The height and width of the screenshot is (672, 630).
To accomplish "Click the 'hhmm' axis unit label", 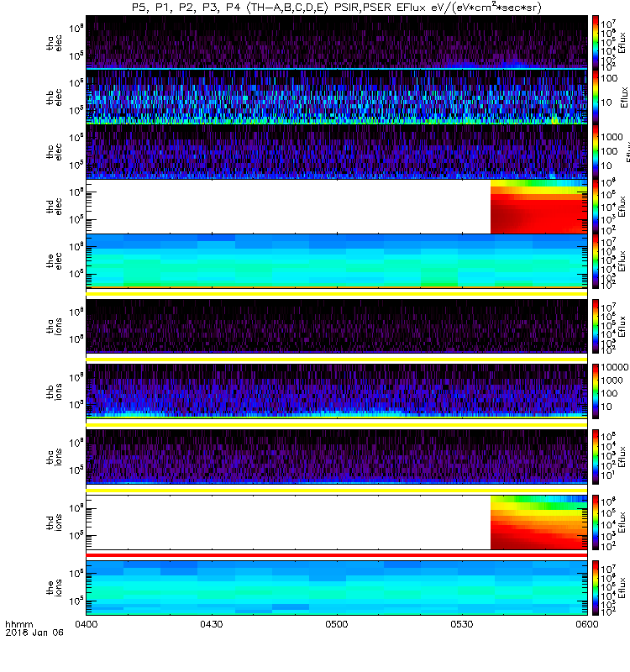I will click(19, 624).
